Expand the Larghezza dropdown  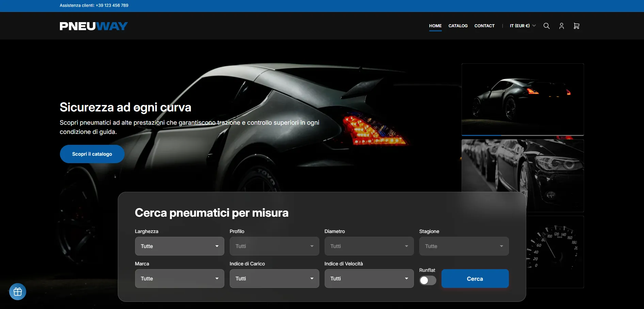(179, 246)
